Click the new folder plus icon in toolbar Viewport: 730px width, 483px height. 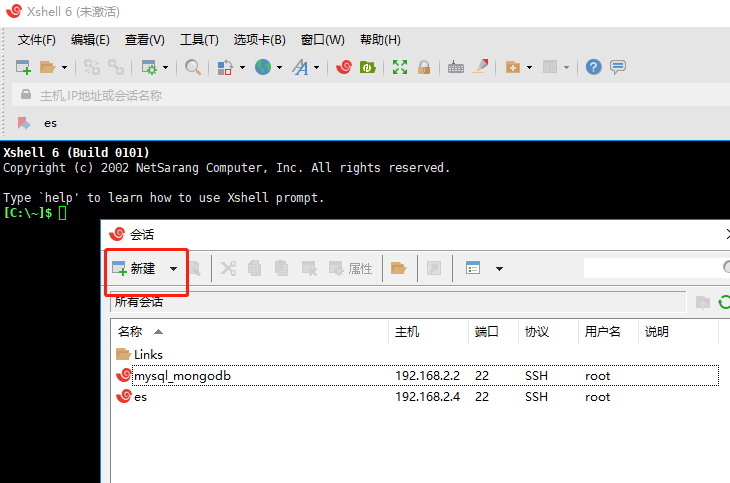pyautogui.click(x=513, y=67)
